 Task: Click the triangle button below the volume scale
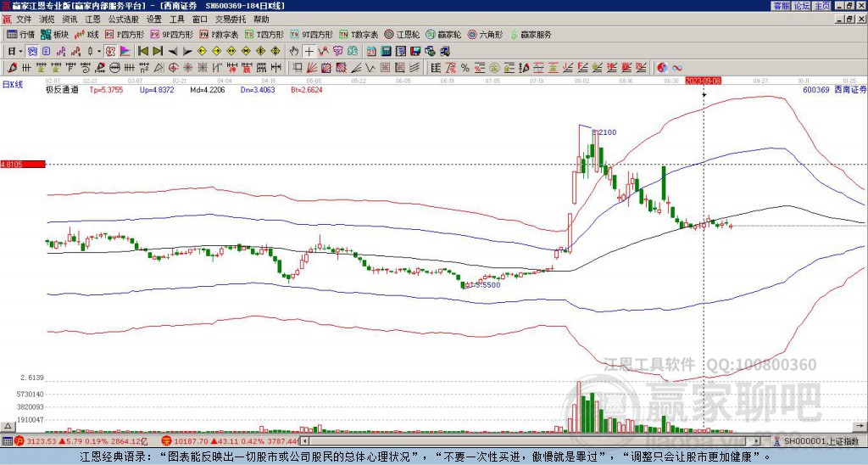coord(8,427)
